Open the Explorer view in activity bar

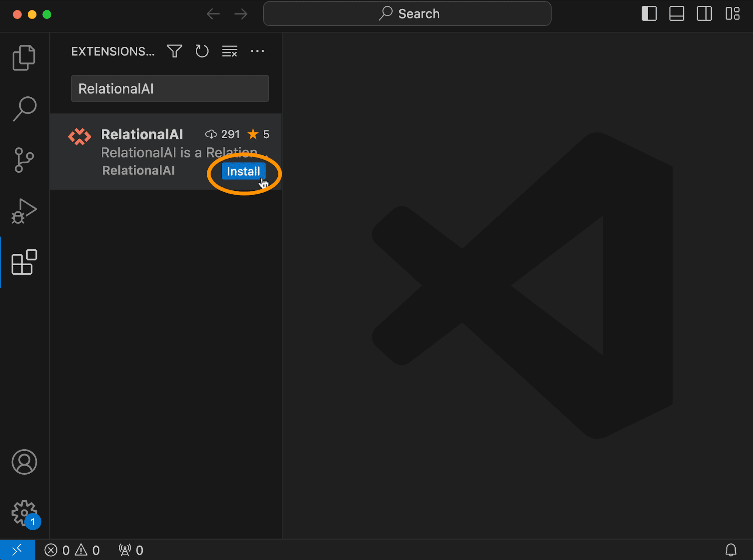pos(24,58)
